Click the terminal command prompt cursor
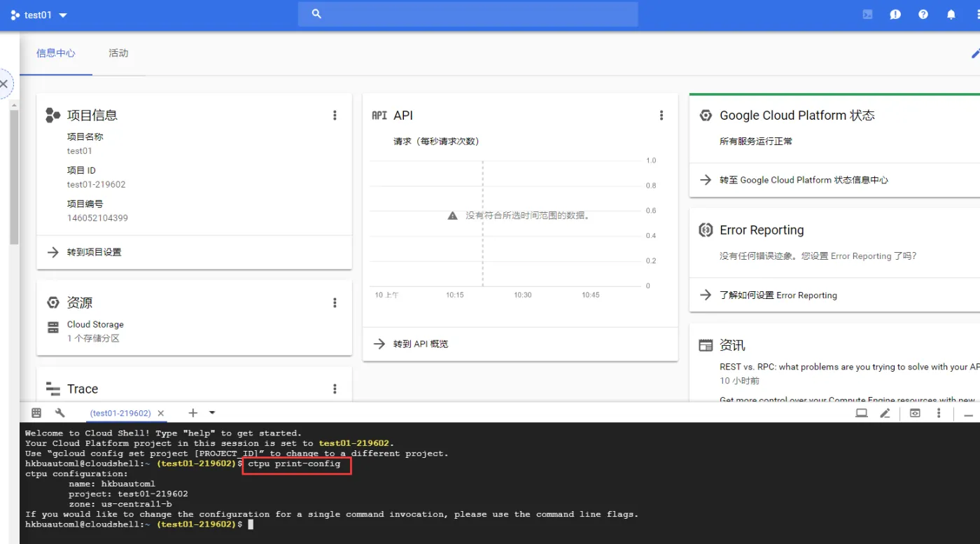This screenshot has height=544, width=980. pos(250,524)
